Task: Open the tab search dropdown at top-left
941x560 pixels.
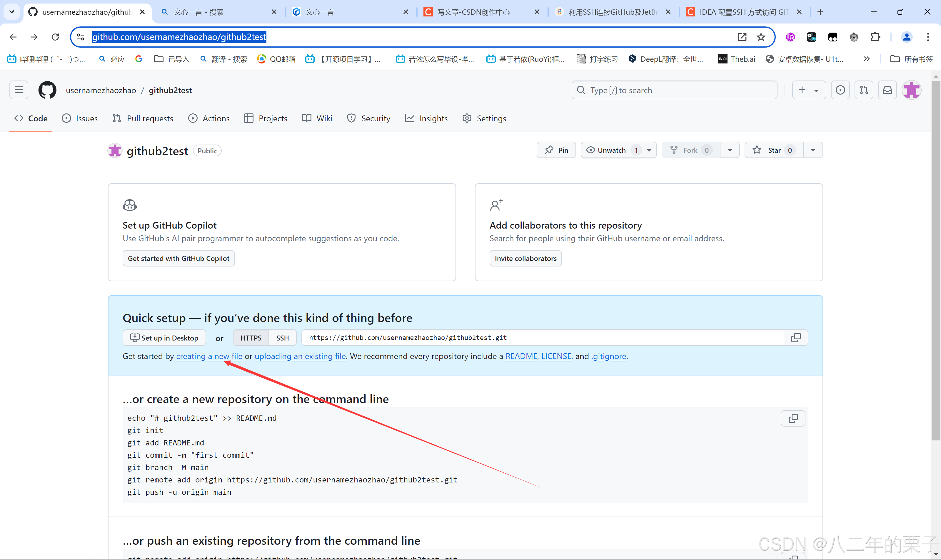Action: tap(12, 12)
